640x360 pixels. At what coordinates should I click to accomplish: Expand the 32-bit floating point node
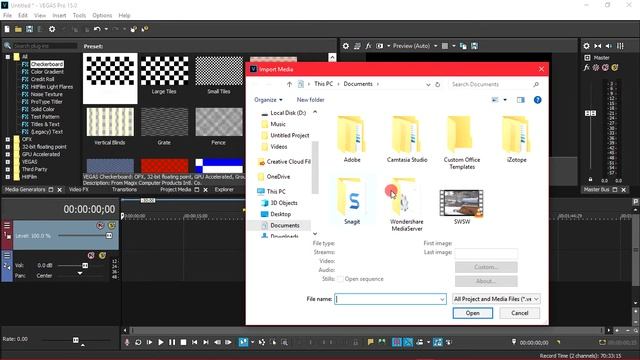pos(8,147)
